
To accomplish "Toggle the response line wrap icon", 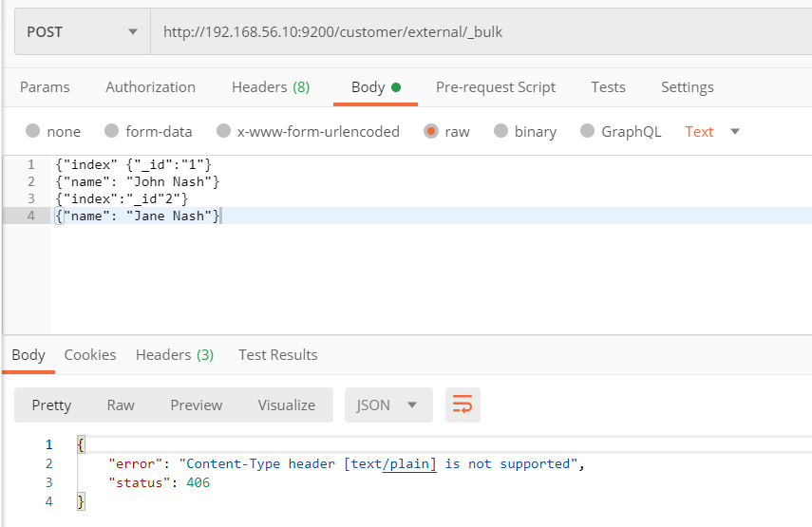I will tap(463, 405).
